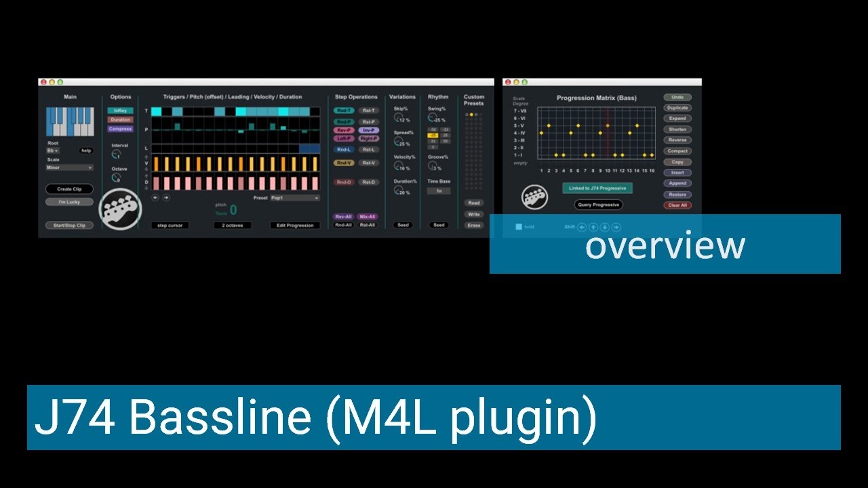This screenshot has height=488, width=868.
Task: Click the Right-P button
Action: (x=368, y=138)
